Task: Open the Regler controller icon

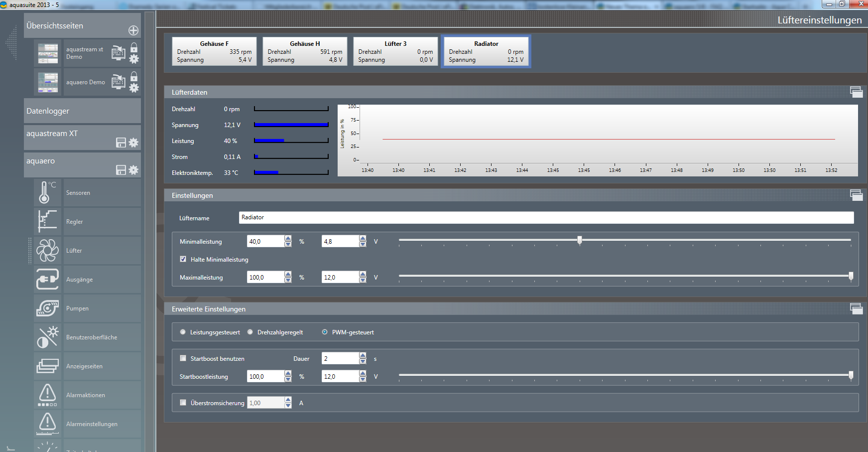Action: click(x=47, y=222)
